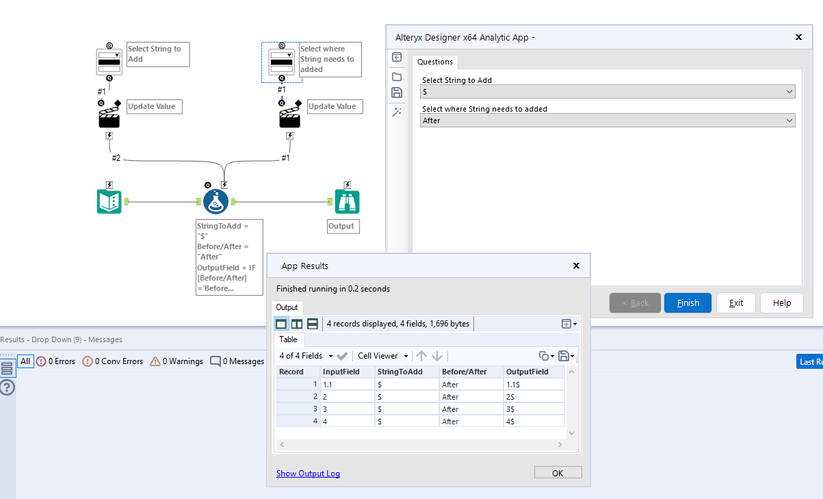Click the horizontal scroll right arrow

(560, 444)
